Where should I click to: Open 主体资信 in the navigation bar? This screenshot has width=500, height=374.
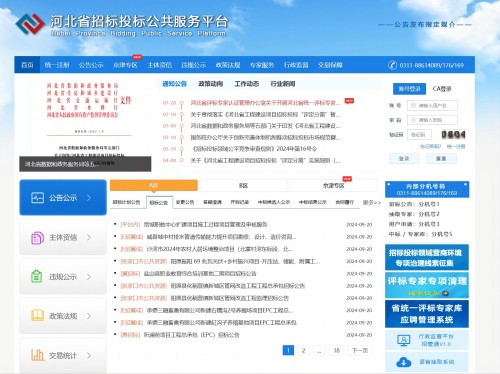(160, 65)
